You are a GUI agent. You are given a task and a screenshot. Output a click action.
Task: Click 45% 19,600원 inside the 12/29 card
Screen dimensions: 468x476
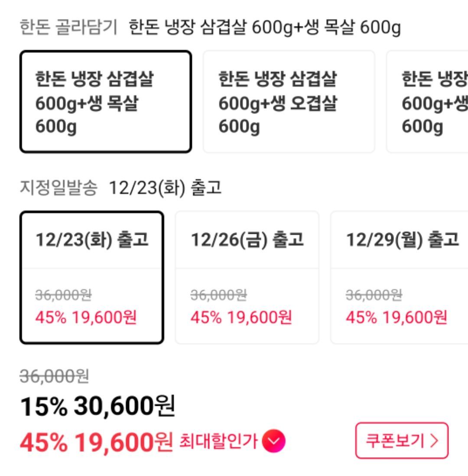coord(396,317)
